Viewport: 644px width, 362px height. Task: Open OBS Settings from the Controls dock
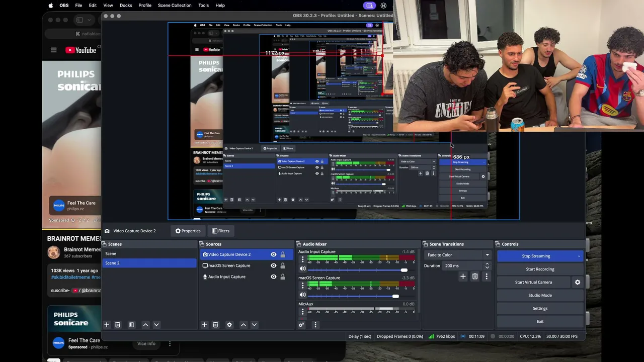click(540, 308)
